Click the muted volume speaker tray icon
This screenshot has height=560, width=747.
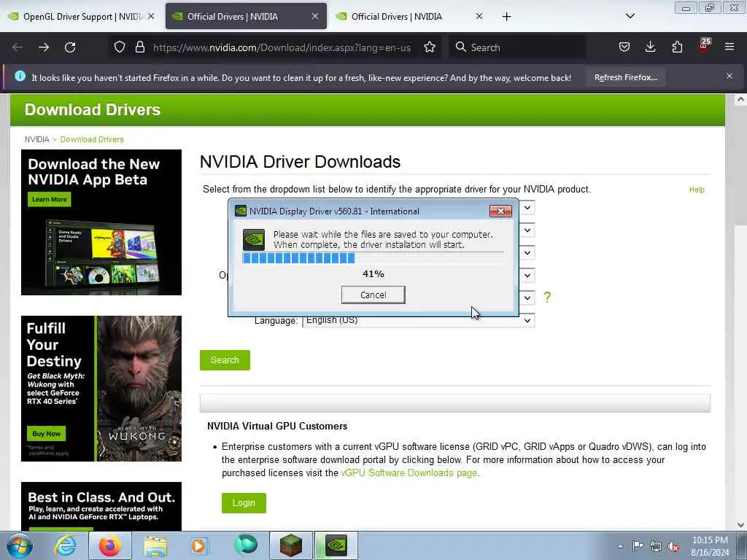(673, 547)
